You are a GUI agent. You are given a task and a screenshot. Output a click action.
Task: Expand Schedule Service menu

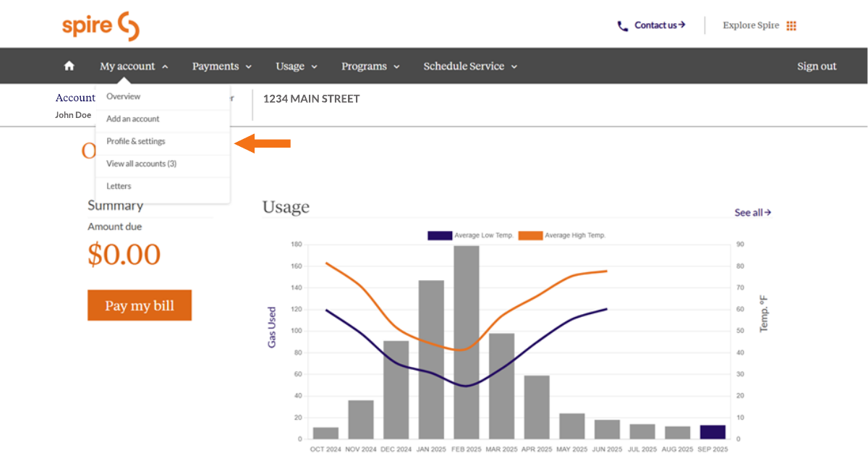tap(470, 66)
